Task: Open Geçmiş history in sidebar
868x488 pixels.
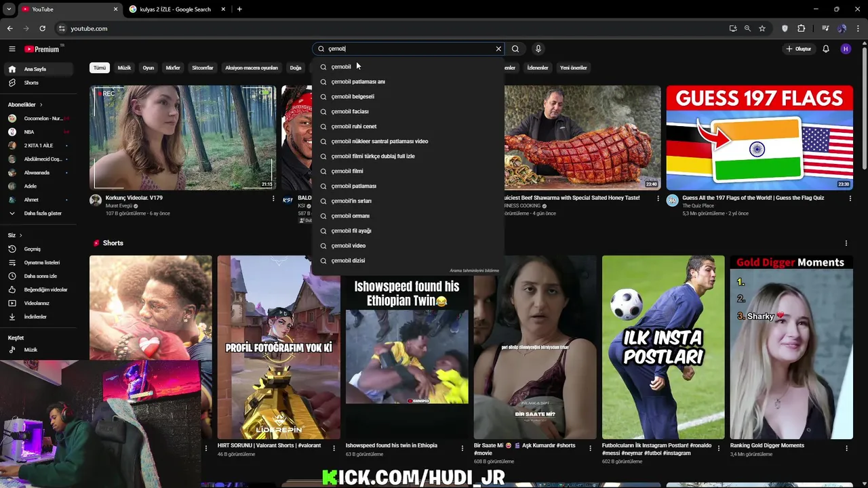Action: [39, 249]
